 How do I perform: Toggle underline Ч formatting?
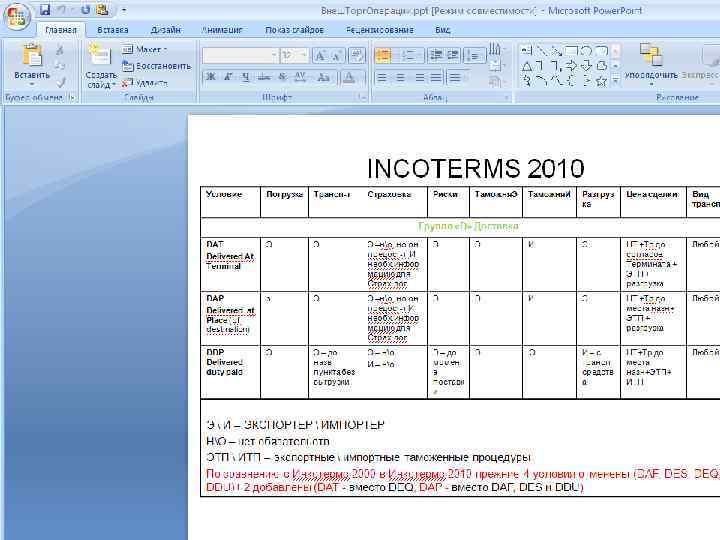246,77
